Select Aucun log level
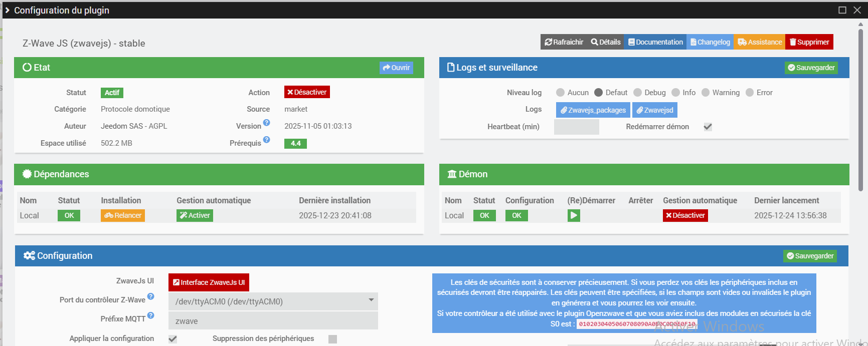 click(x=561, y=93)
